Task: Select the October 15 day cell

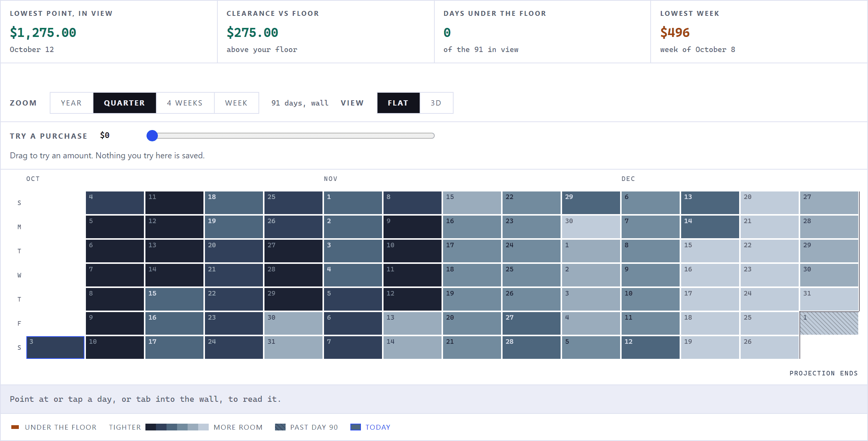Action: (174, 299)
